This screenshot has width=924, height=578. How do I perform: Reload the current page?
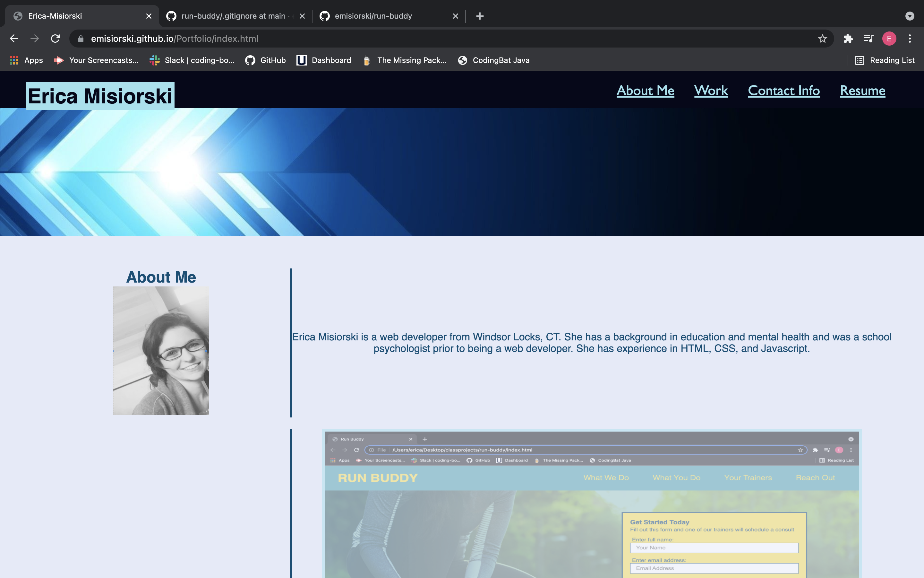[x=56, y=39]
